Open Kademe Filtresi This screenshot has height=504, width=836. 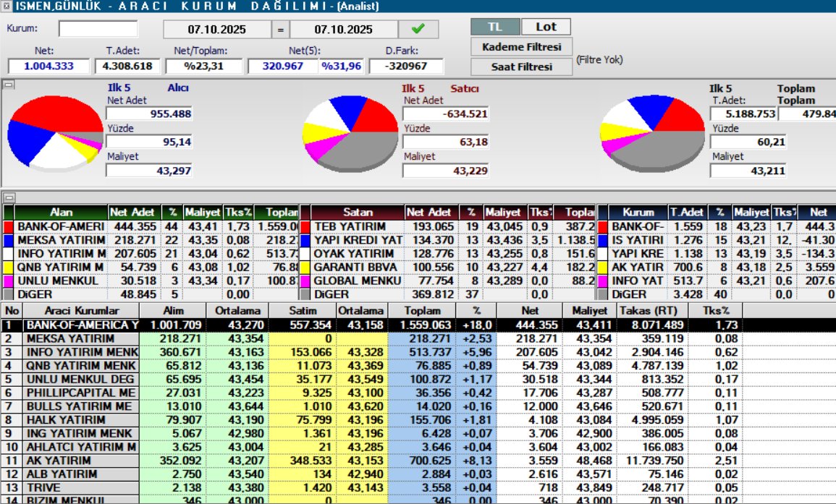521,47
